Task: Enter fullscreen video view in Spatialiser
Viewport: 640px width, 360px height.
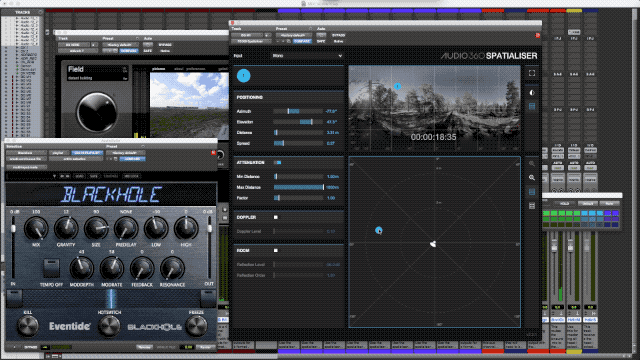Action: (532, 73)
